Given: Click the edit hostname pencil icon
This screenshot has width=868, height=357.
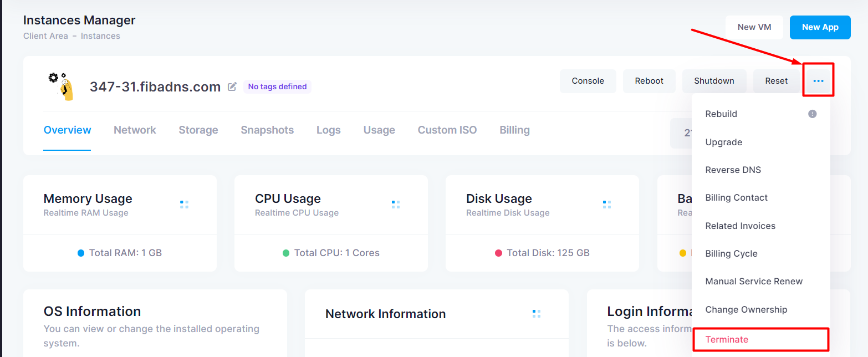Looking at the screenshot, I should (x=232, y=86).
